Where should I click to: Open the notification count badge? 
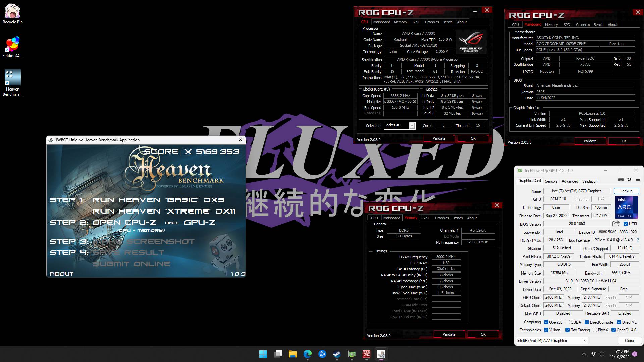click(x=635, y=354)
